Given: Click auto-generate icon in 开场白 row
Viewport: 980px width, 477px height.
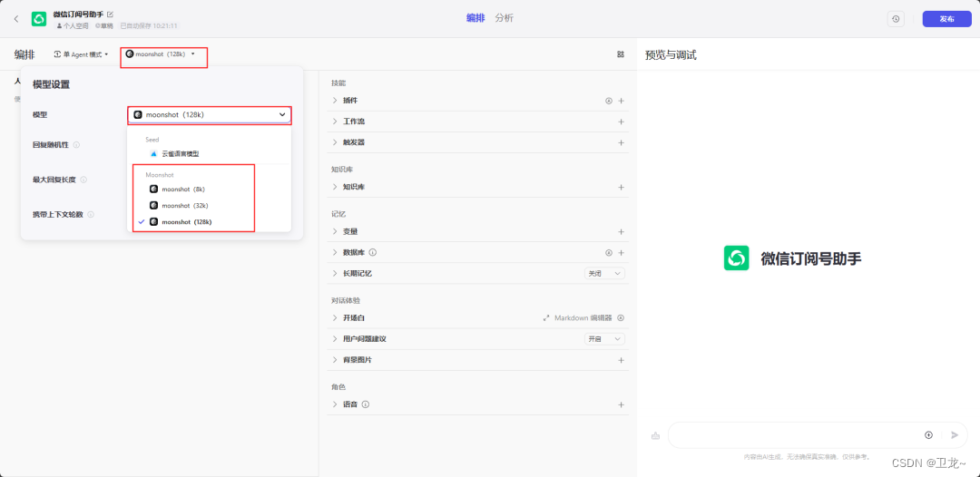Looking at the screenshot, I should [621, 317].
